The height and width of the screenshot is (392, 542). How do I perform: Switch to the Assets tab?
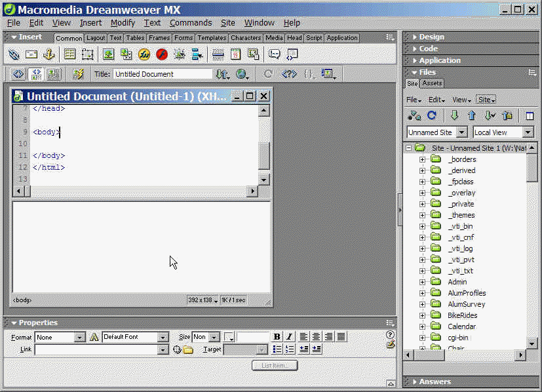coord(432,83)
